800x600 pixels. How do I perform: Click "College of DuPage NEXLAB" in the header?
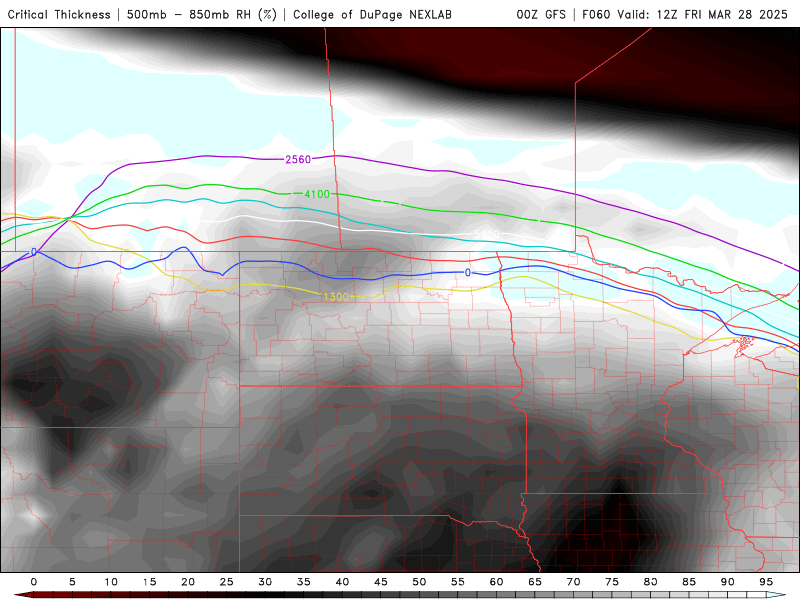click(372, 14)
